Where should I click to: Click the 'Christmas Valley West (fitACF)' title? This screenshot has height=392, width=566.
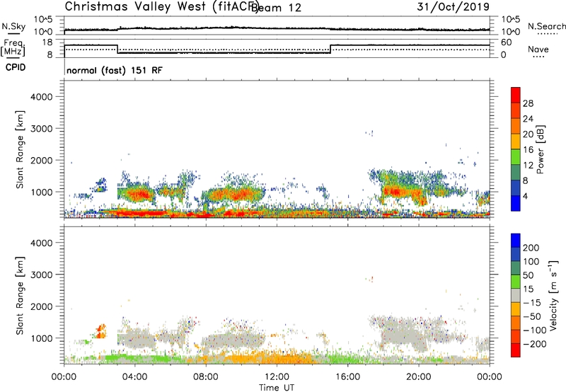[161, 7]
